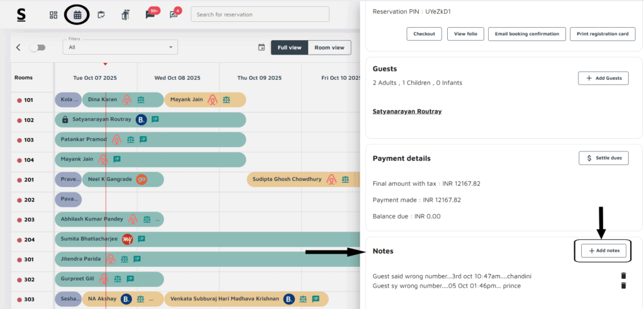Viewport: 644px width, 309px height.
Task: Delete the note by prince
Action: click(x=623, y=286)
